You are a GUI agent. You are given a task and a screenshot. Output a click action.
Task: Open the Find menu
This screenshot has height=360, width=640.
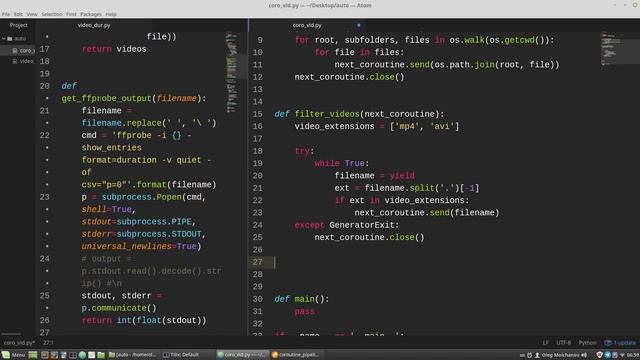(x=71, y=14)
